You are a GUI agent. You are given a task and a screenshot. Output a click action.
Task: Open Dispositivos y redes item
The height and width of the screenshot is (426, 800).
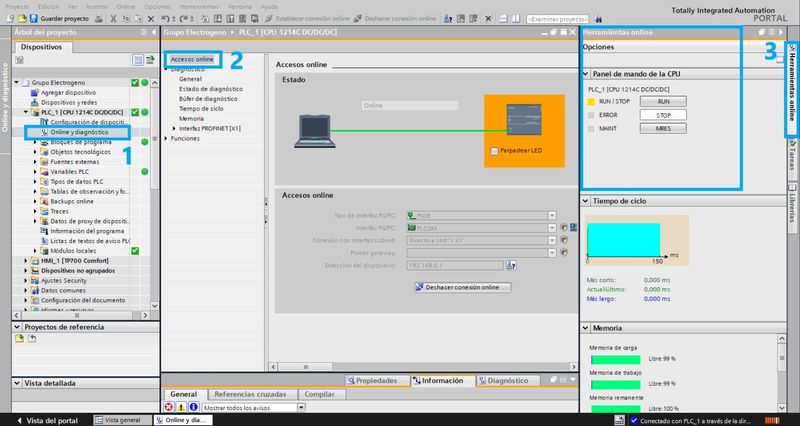coord(71,102)
